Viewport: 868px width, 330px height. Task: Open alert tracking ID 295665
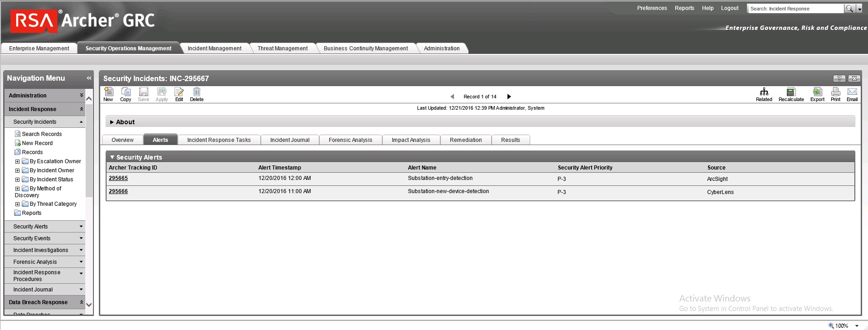pos(118,178)
